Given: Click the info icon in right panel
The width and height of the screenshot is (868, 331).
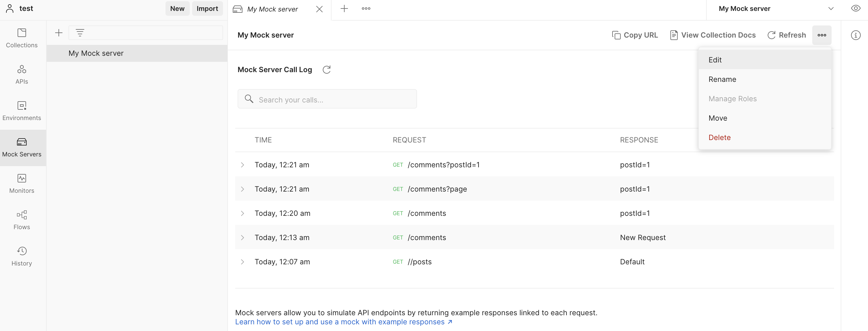Looking at the screenshot, I should coord(855,35).
